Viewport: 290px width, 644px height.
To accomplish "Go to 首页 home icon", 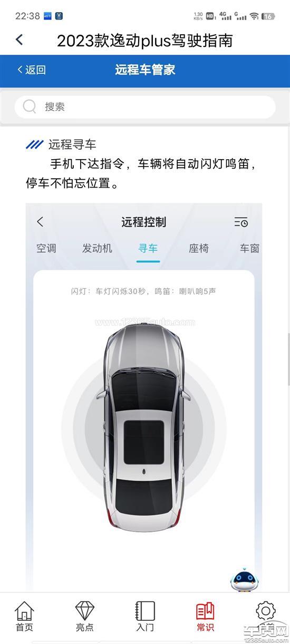I will point(24,616).
